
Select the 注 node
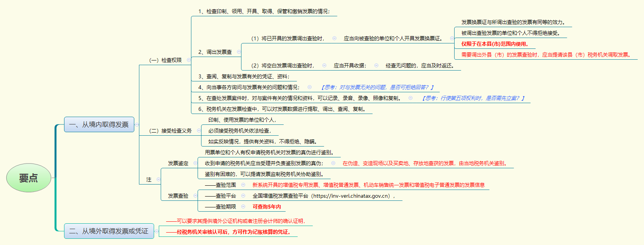pyautogui.click(x=149, y=179)
